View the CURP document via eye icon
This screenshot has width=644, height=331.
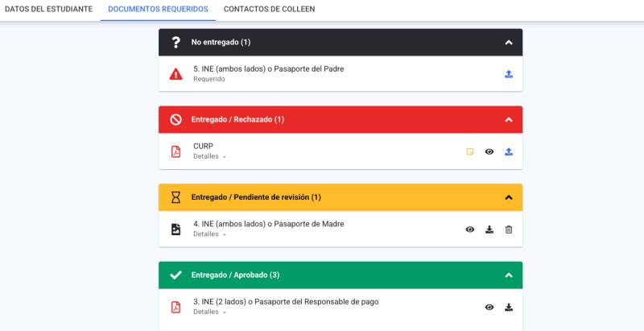[489, 151]
